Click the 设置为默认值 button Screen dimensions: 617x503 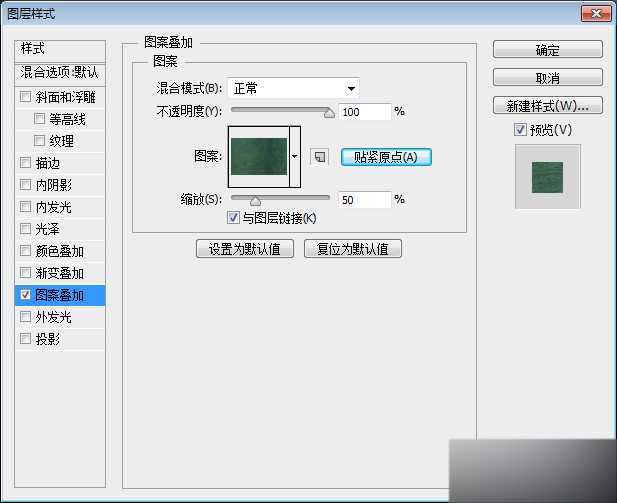tap(245, 249)
